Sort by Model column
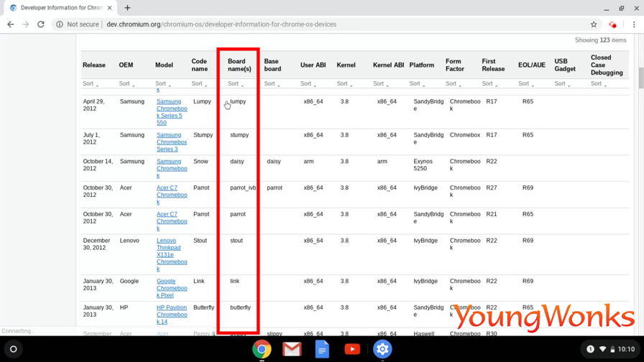 click(163, 84)
